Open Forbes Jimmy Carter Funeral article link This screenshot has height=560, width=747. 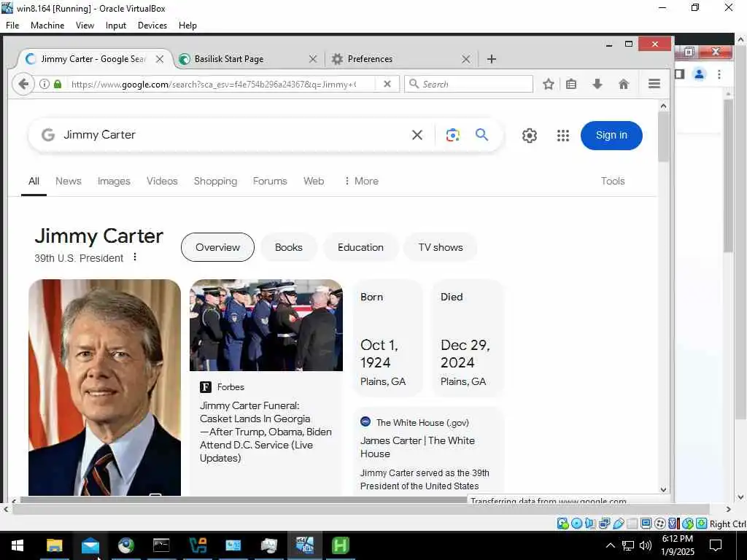(x=266, y=432)
